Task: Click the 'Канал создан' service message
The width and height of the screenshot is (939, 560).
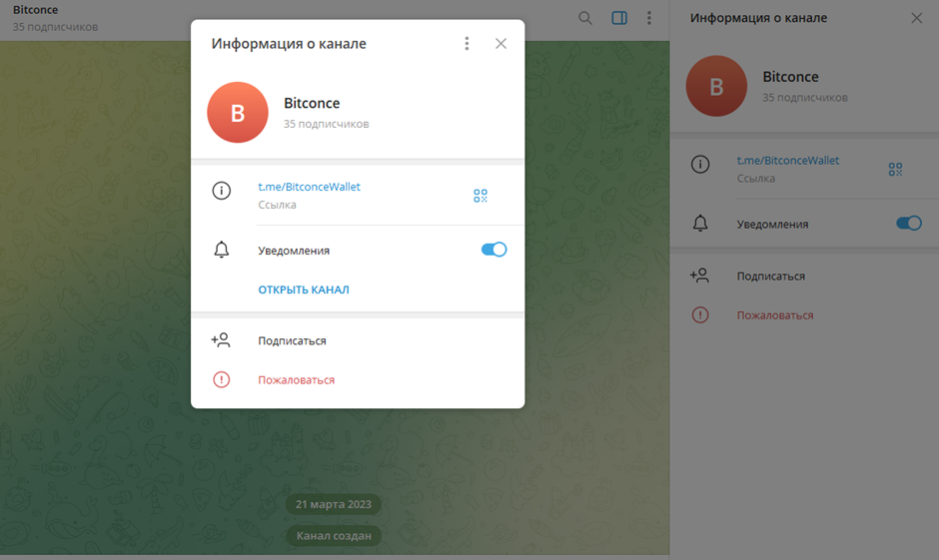Action: pos(334,535)
